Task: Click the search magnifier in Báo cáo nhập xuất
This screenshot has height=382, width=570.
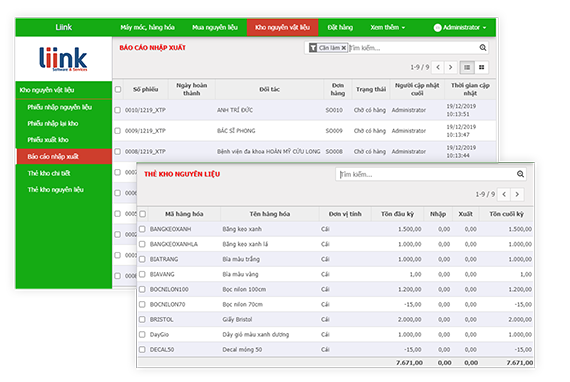Action: tap(482, 48)
